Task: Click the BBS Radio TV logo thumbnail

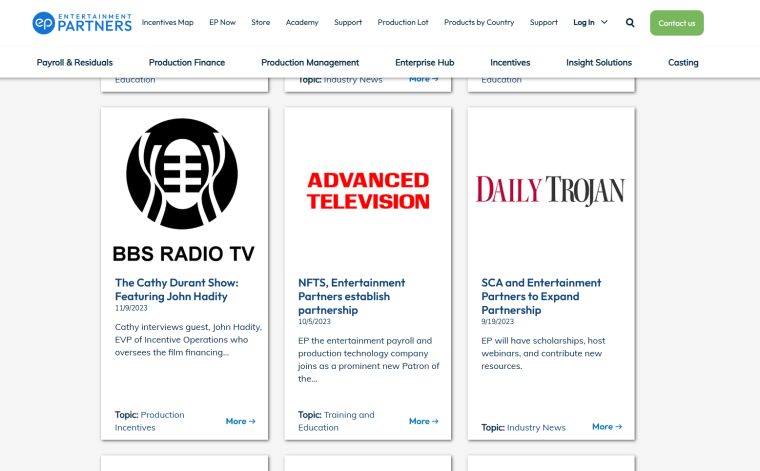Action: [183, 190]
